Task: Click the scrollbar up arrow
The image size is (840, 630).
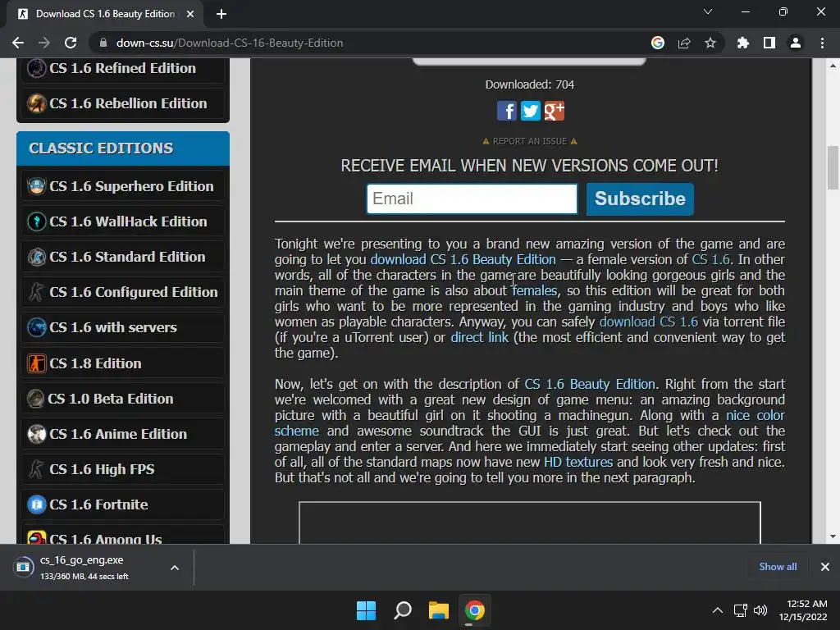Action: point(833,66)
